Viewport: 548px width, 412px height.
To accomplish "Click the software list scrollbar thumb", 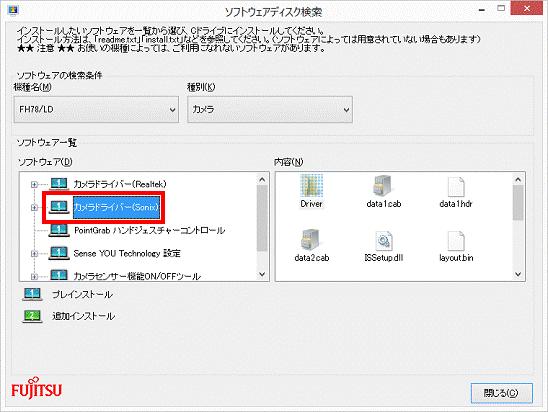I will pos(262,218).
